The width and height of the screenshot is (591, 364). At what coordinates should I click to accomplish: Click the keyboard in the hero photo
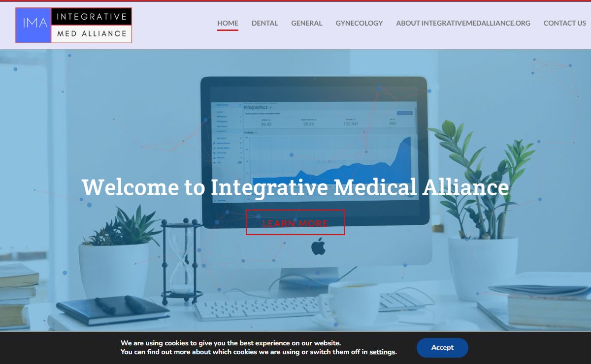(305, 304)
